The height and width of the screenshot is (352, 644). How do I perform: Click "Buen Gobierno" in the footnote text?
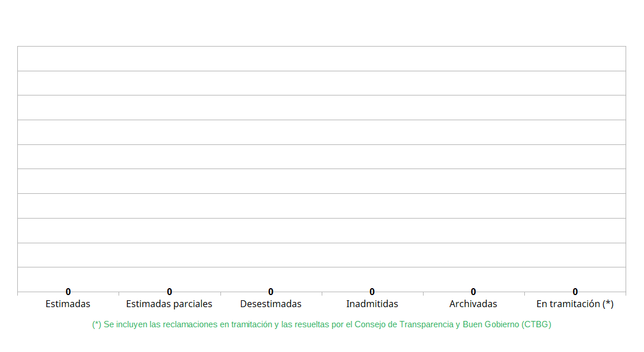pyautogui.click(x=490, y=324)
